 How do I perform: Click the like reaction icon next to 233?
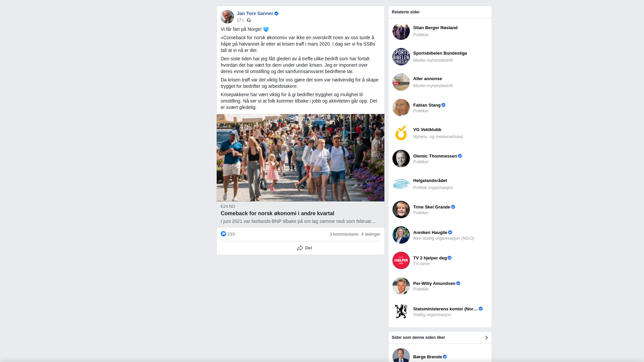(x=223, y=234)
